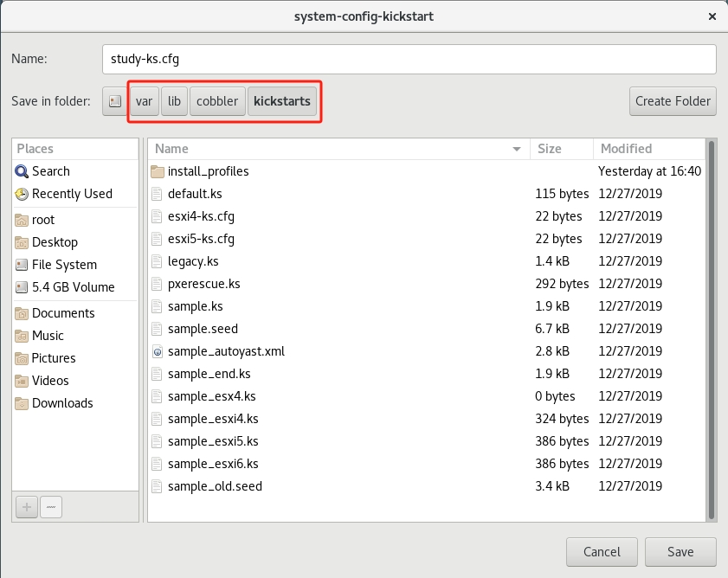Open the 5.4 GB Volume drive
728x578 pixels.
[72, 287]
